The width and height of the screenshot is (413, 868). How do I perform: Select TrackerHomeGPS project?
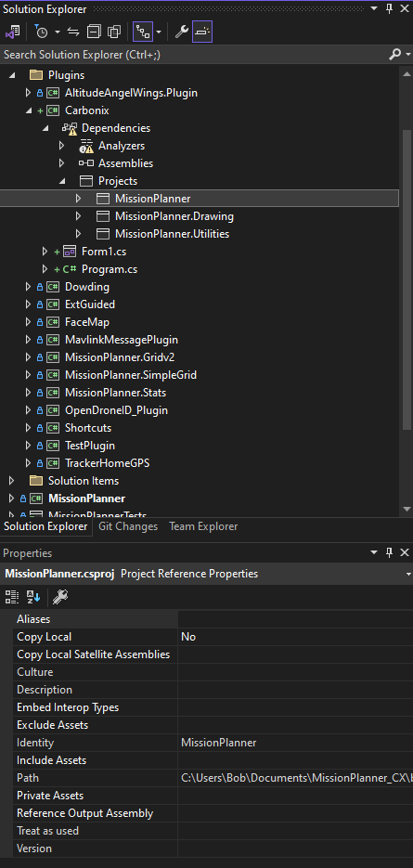click(108, 463)
